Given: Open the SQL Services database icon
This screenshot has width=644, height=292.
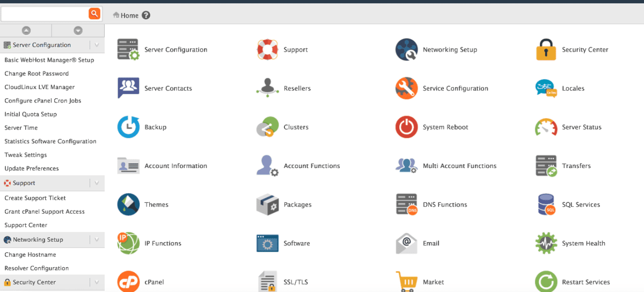Looking at the screenshot, I should point(546,205).
